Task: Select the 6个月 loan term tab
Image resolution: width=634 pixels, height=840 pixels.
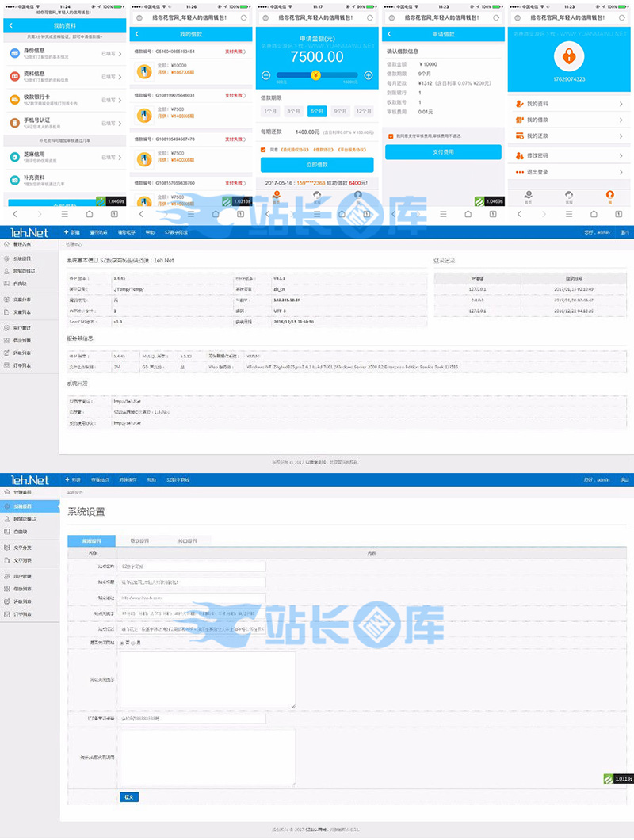Action: (317, 112)
